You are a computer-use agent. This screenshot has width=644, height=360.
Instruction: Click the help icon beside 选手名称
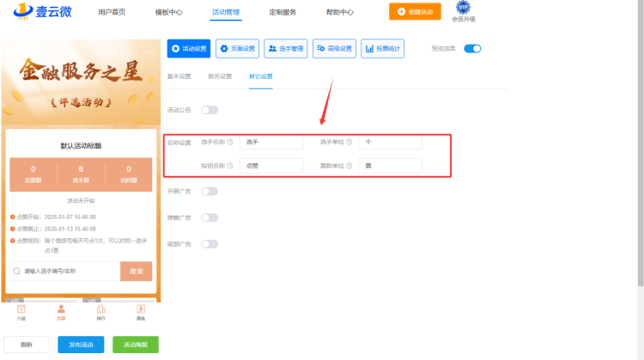tap(230, 142)
